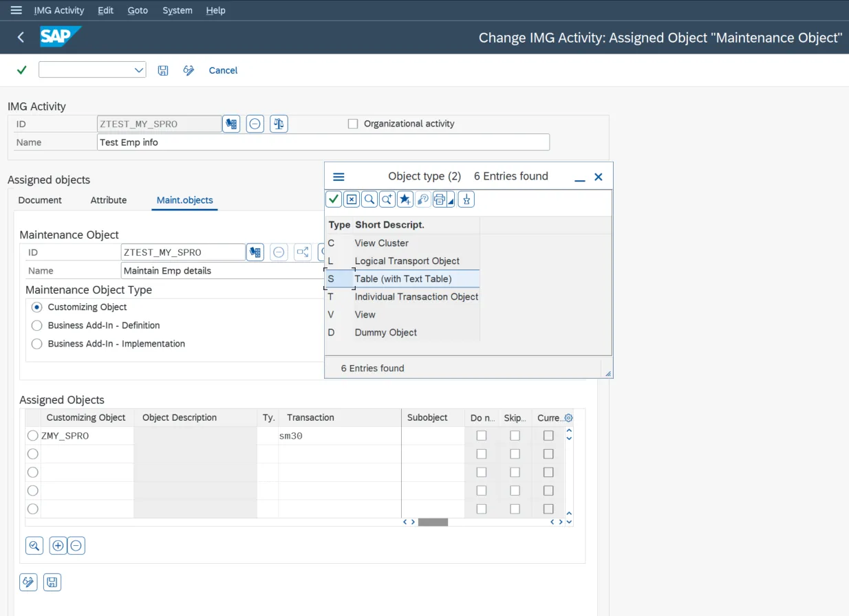Image resolution: width=849 pixels, height=616 pixels.
Task: Click Find Next magnifier-plus icon
Action: [x=387, y=199]
